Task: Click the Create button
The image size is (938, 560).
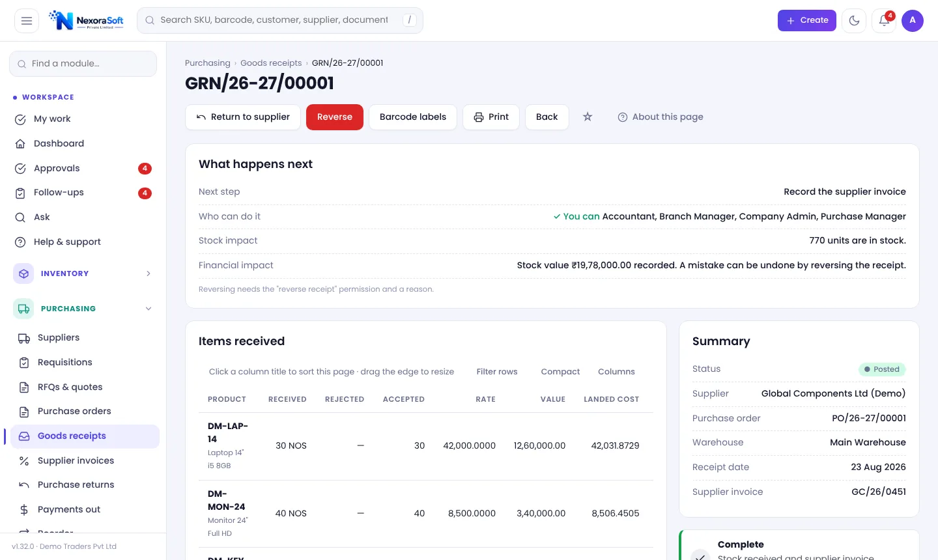Action: (807, 21)
